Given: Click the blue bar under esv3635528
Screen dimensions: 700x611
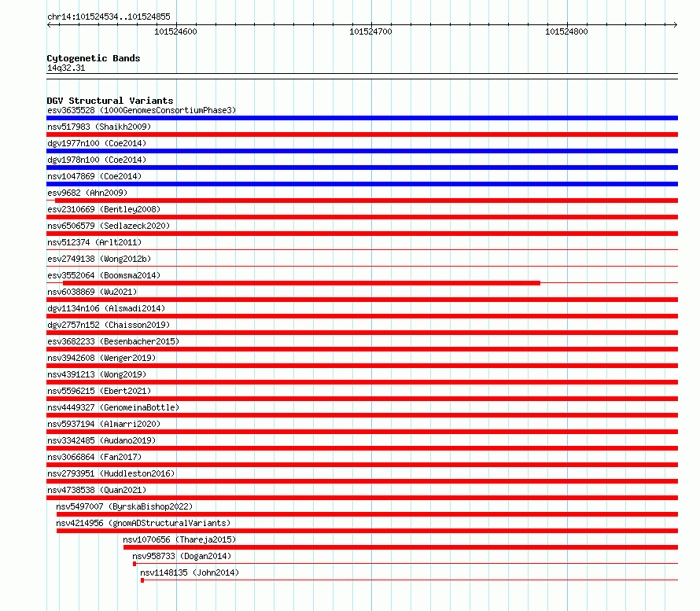Looking at the screenshot, I should (x=362, y=118).
